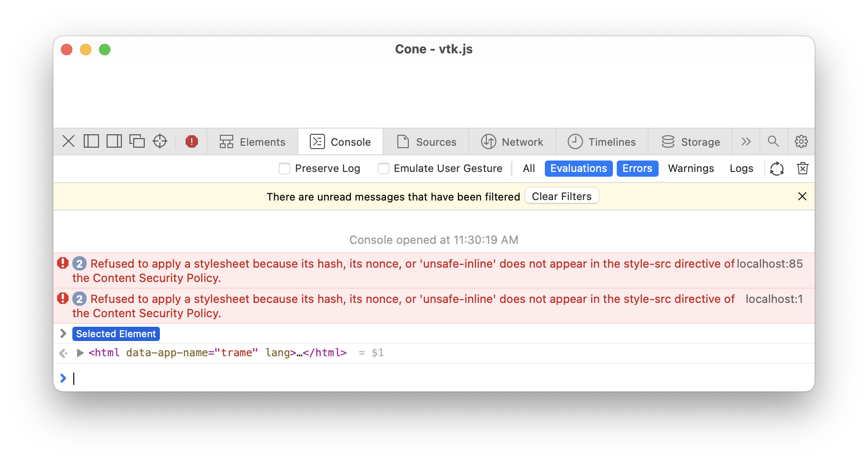868x462 pixels.
Task: Click the Clear Filters button
Action: (562, 196)
